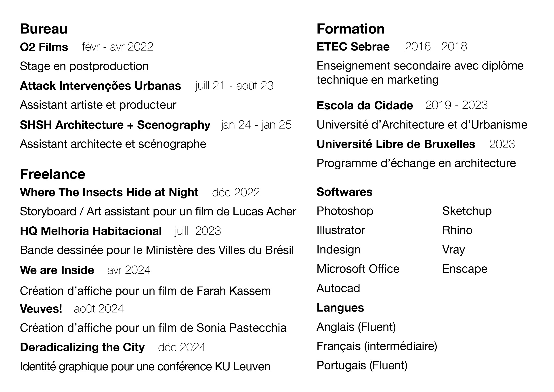Click the Veuves! project title
This screenshot has width=554, height=392.
pos(41,309)
